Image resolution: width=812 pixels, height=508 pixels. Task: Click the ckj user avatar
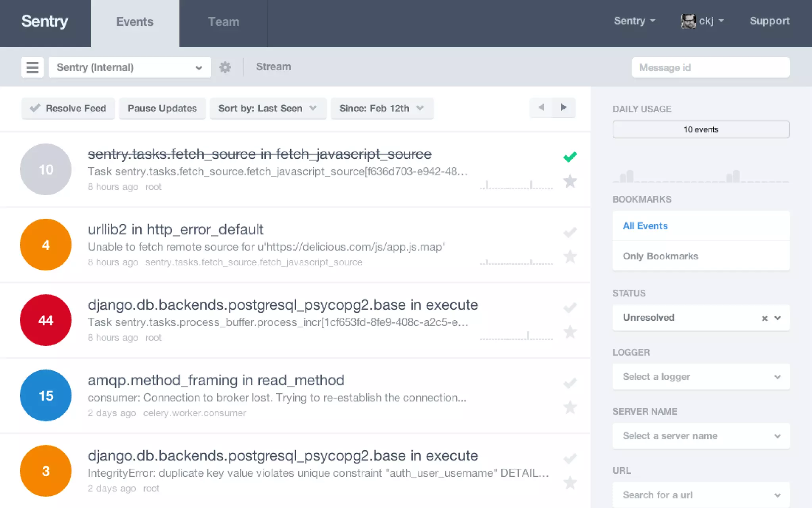pos(688,21)
